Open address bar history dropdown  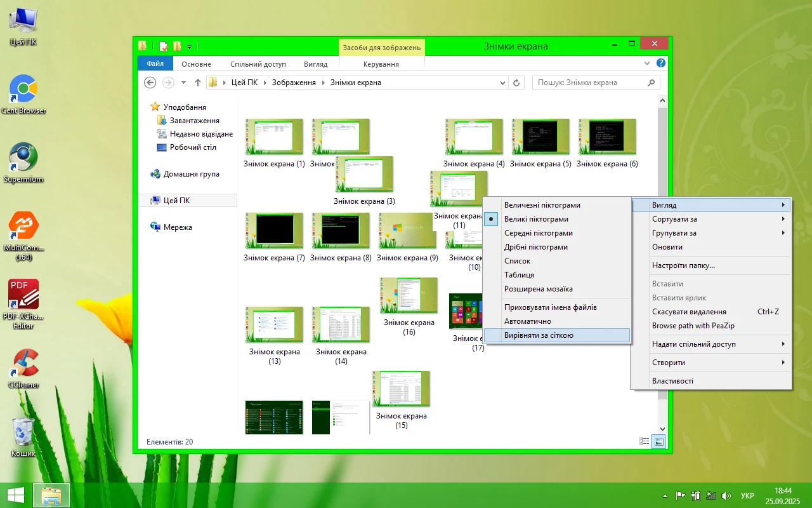point(503,83)
